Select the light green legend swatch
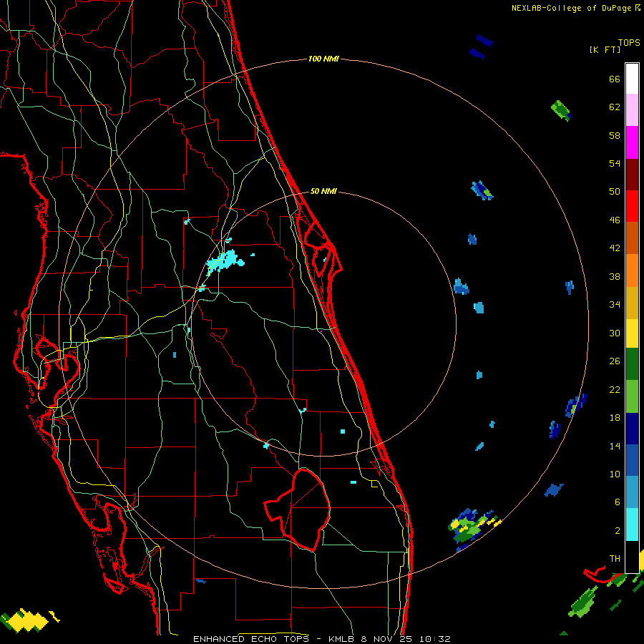Screen dimensions: 644x644 tap(632, 396)
